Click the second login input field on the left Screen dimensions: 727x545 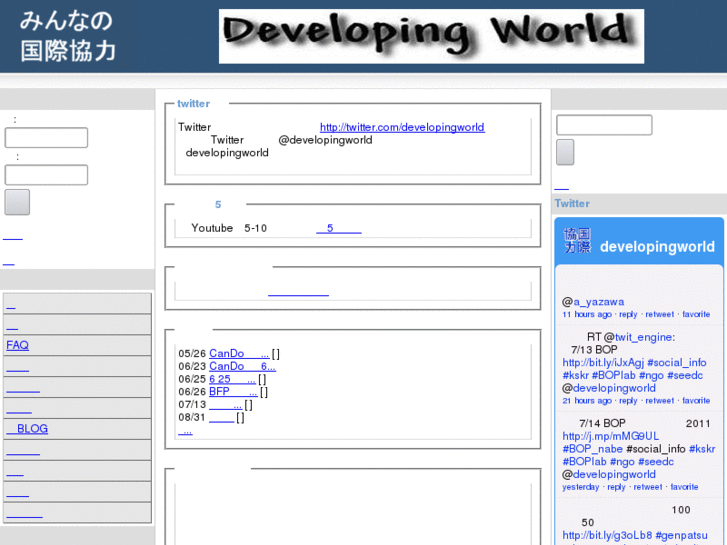point(46,175)
